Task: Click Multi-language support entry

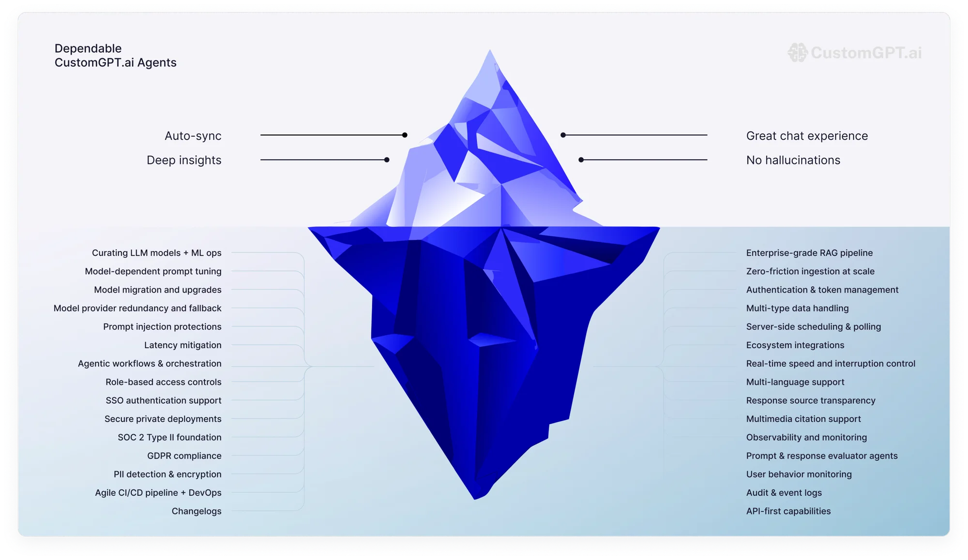Action: tap(795, 382)
